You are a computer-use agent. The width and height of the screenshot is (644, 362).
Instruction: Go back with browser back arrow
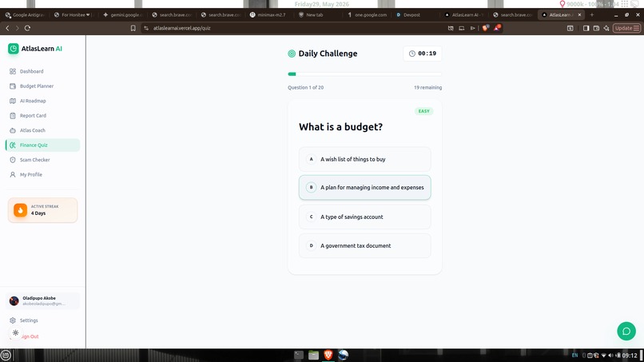click(x=7, y=28)
